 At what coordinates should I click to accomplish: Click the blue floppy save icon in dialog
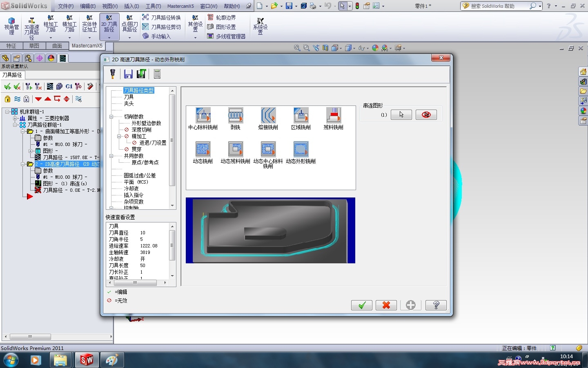[x=128, y=74]
